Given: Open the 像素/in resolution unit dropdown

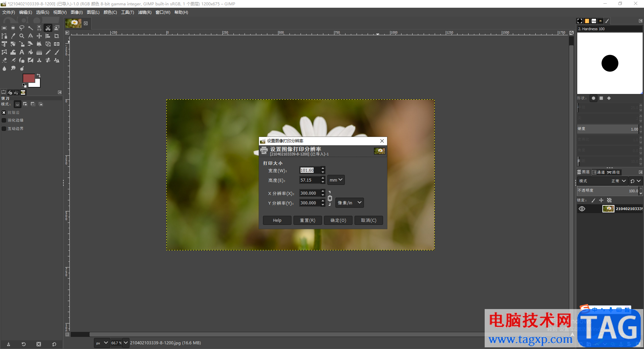Looking at the screenshot, I should pyautogui.click(x=350, y=203).
